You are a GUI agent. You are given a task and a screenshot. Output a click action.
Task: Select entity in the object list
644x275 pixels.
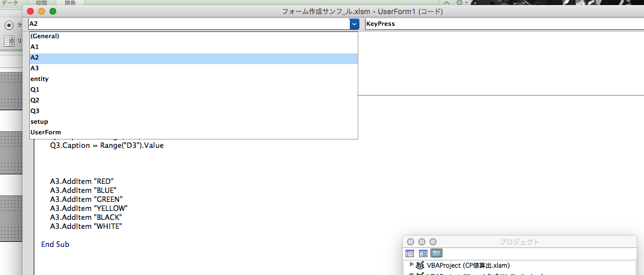click(x=39, y=79)
